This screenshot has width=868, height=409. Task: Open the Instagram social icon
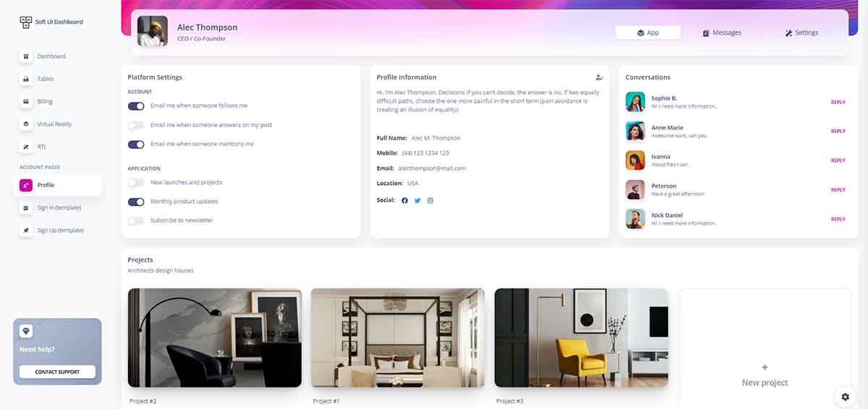point(430,200)
